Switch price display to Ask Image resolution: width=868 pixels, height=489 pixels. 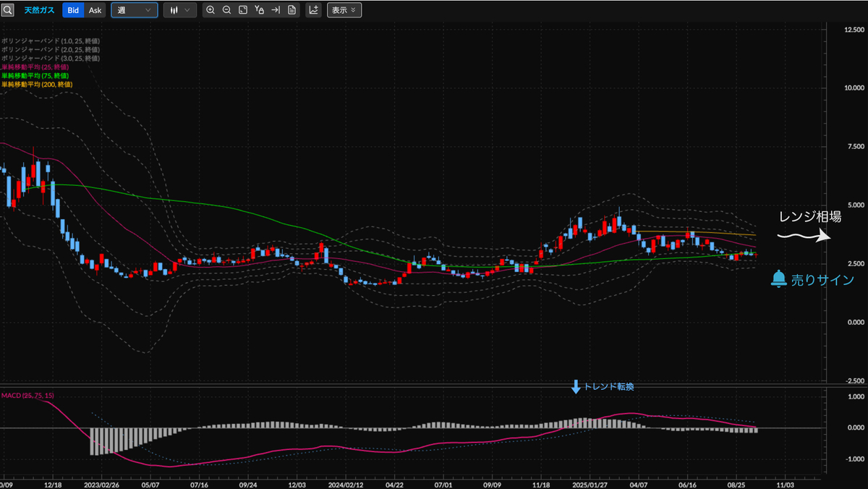pos(95,10)
